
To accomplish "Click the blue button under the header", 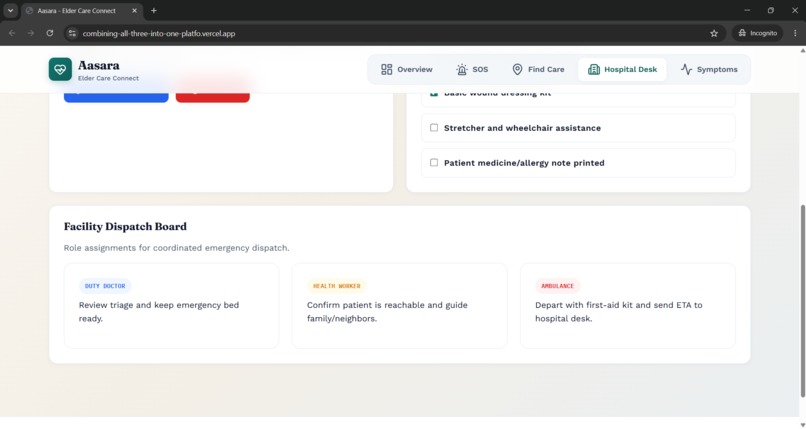I will (x=116, y=97).
